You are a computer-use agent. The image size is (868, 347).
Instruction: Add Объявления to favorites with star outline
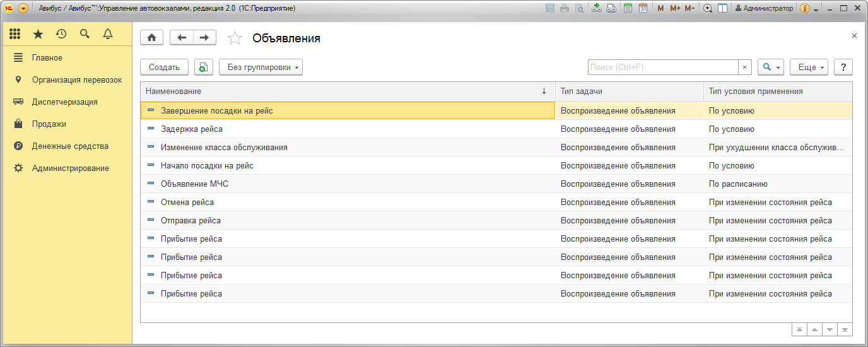tap(235, 38)
